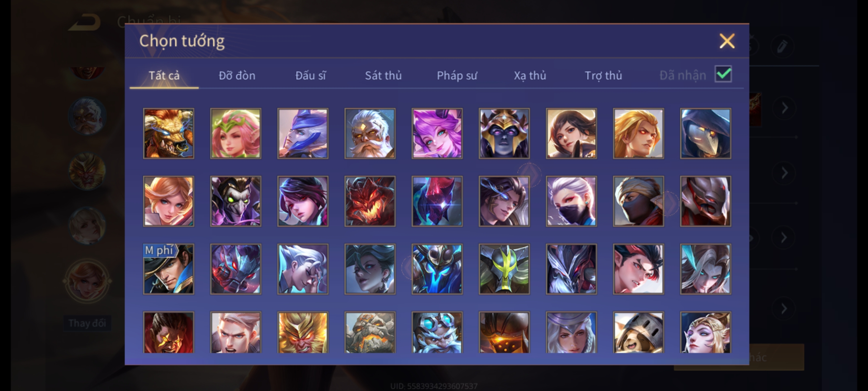
Task: Pick the white-haired masked ninja girl hero
Action: point(571,201)
